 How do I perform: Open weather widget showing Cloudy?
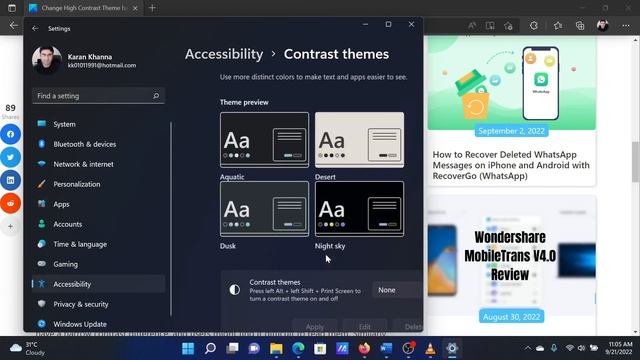tap(28, 349)
